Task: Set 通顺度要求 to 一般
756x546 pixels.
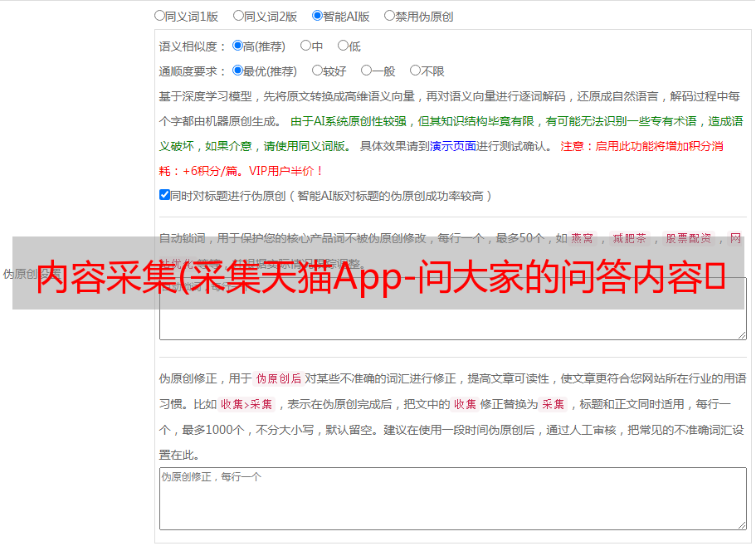Action: tap(366, 71)
